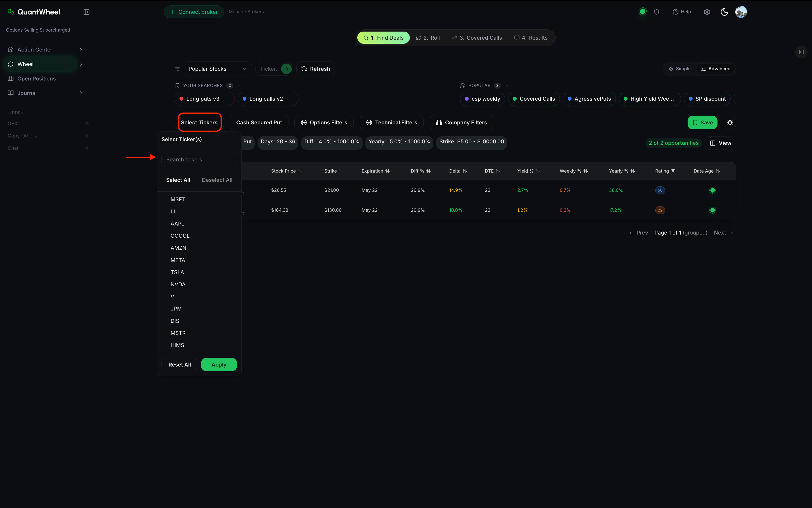Viewport: 812px width, 508px height.
Task: Show hidden Copy Others item
Action: click(87, 136)
